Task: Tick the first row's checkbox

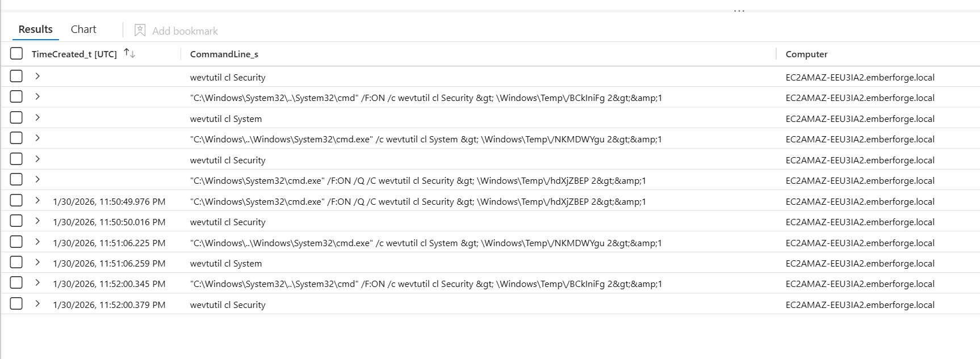Action: 16,77
